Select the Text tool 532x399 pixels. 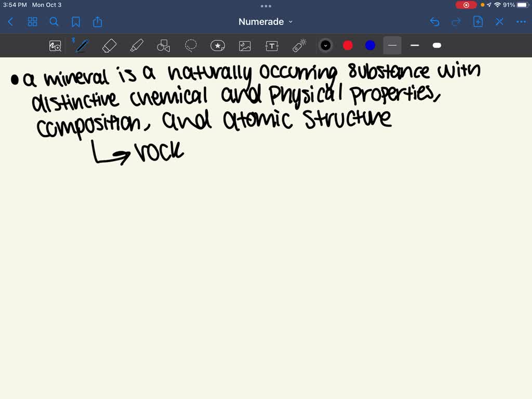272,46
